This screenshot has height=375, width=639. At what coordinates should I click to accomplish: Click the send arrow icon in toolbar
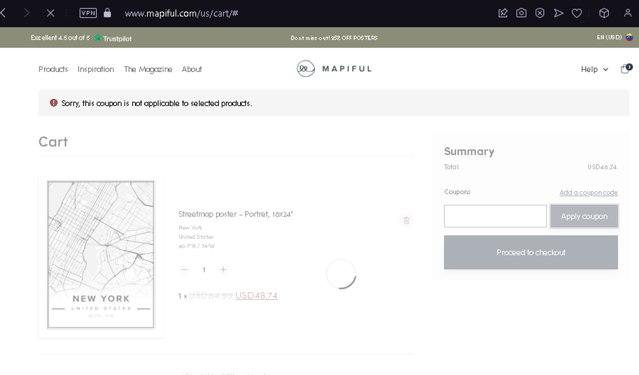click(558, 13)
